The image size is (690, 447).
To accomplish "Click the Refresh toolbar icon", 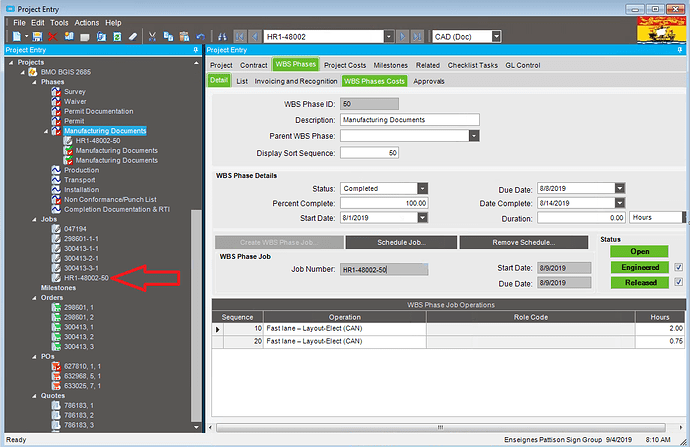I will 117,37.
